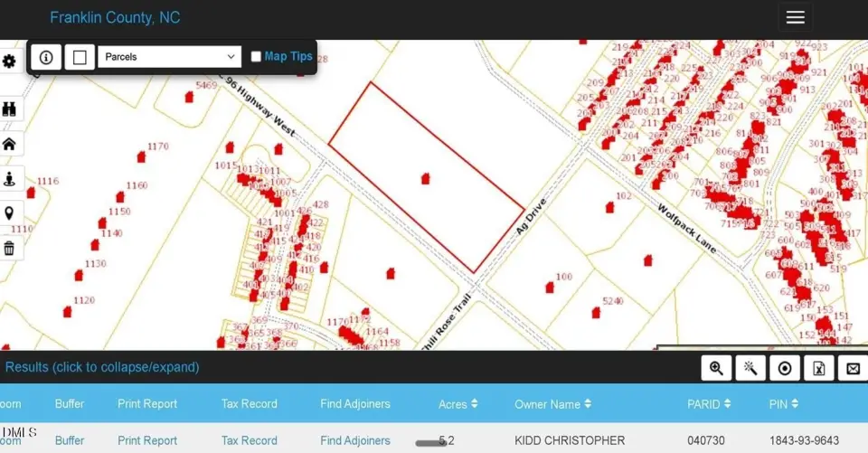The height and width of the screenshot is (453, 868).
Task: Click the binoculars search icon
Action: 10,109
